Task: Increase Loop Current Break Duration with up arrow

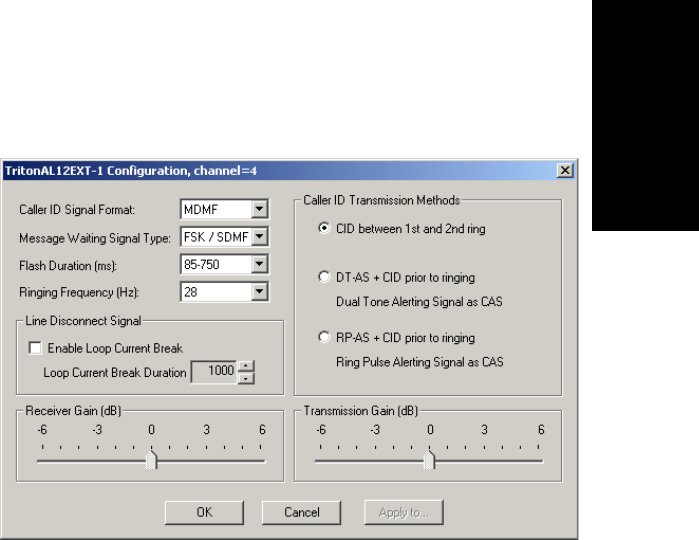Action: click(x=246, y=366)
